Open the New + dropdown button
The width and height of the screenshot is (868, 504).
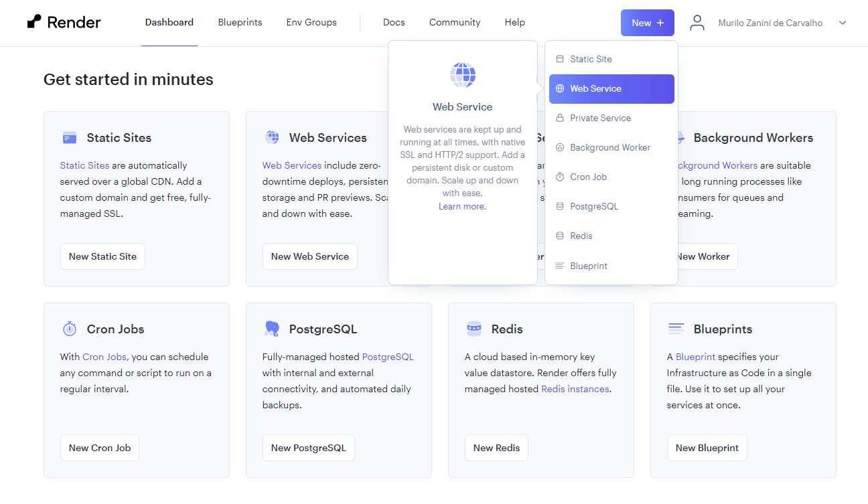click(648, 23)
